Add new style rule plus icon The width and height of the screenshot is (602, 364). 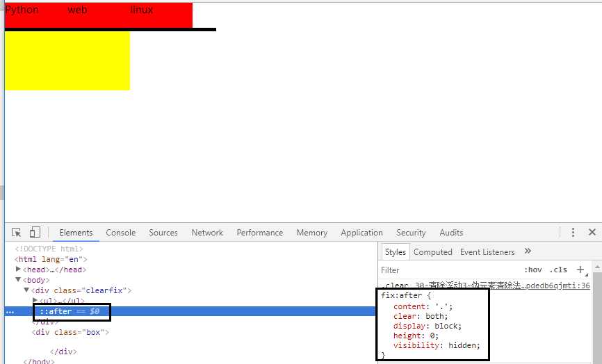580,270
